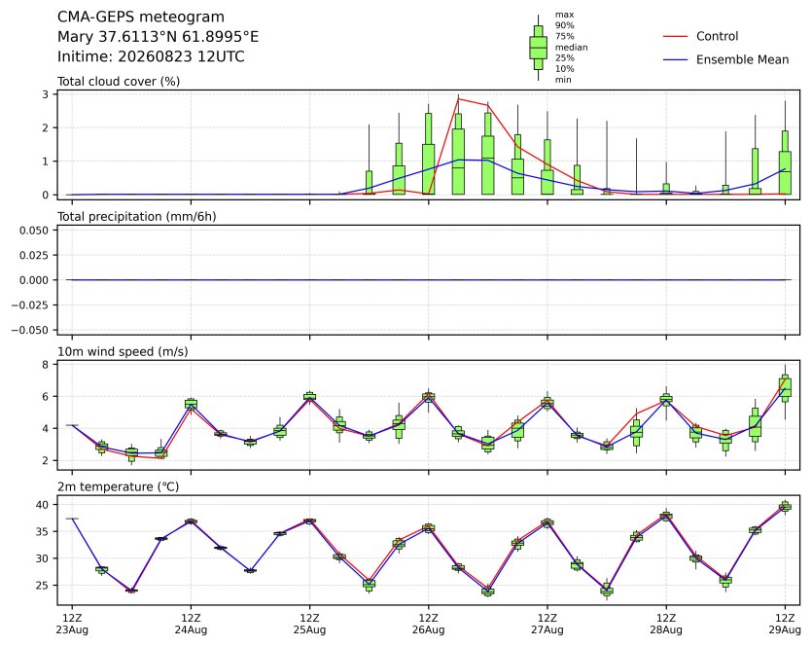Click the precipitation y-axis tick '0.000'
812x646 pixels.
34,280
